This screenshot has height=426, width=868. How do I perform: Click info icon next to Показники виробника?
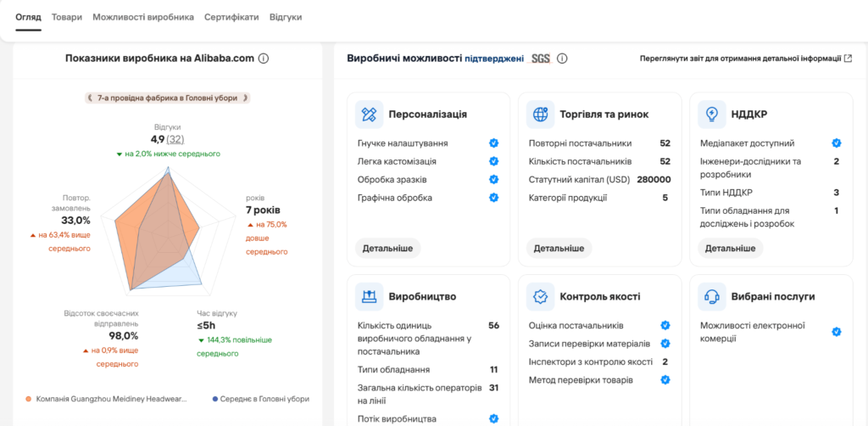pos(264,59)
